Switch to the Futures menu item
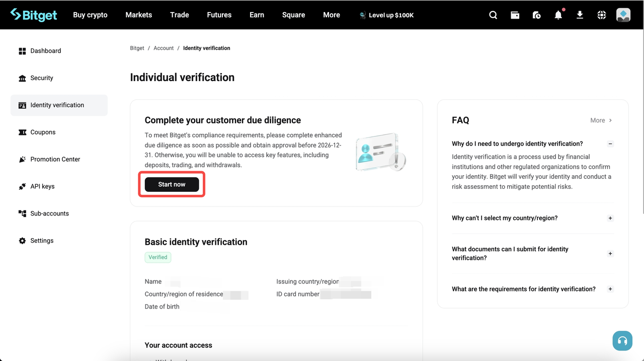Image resolution: width=644 pixels, height=361 pixels. (219, 15)
